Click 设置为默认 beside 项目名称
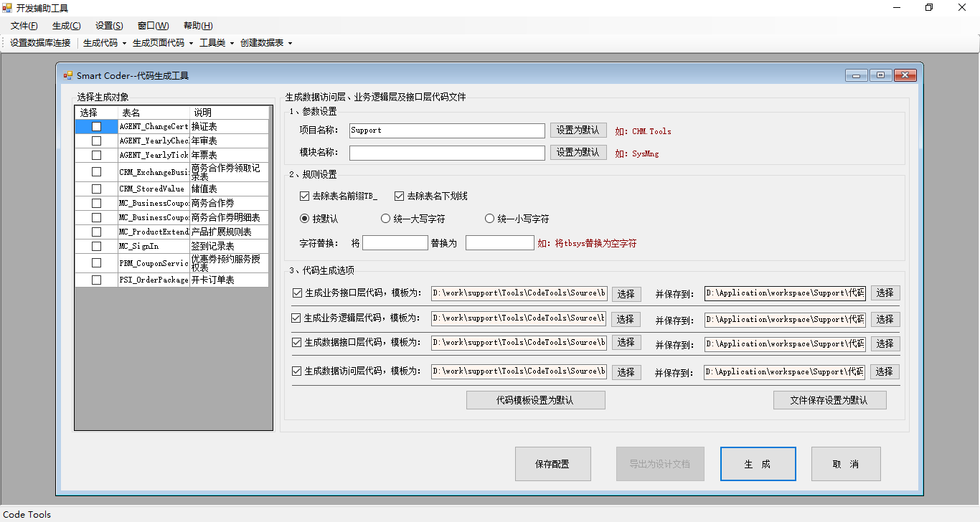The image size is (980, 522). [x=578, y=130]
